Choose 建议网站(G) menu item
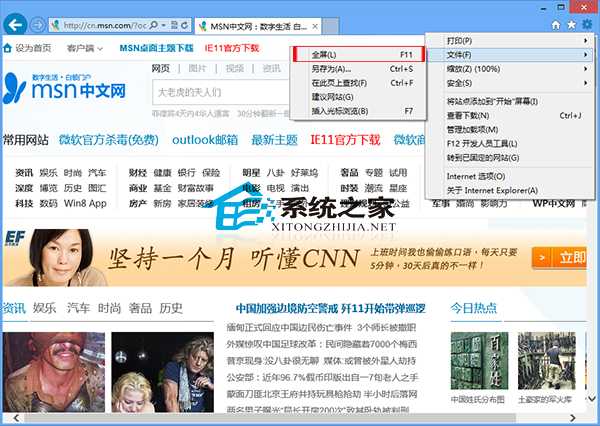The height and width of the screenshot is (426, 600). pos(359,97)
